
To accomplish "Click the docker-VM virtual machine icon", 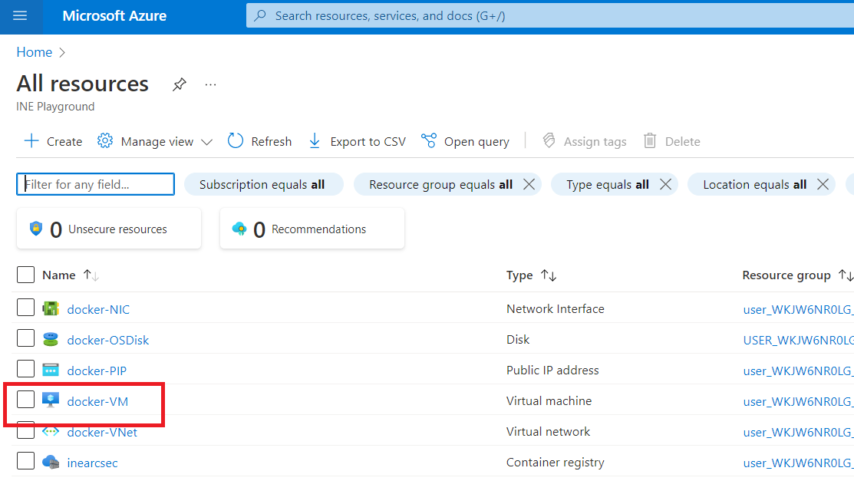I will click(51, 400).
